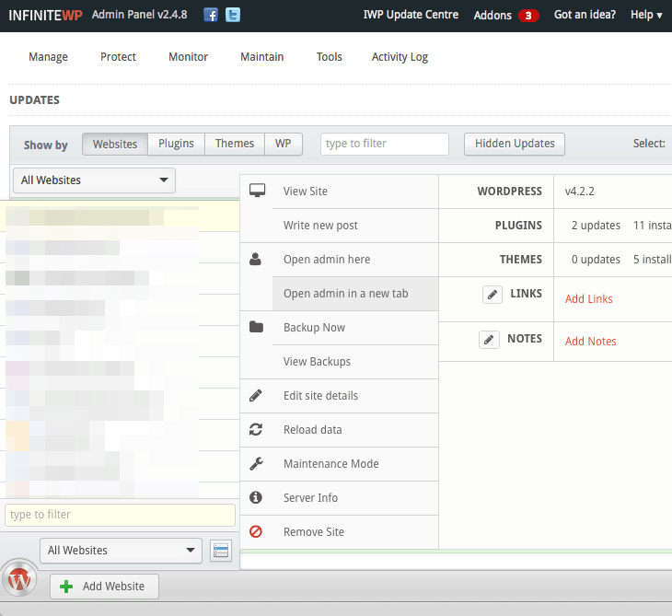This screenshot has height=616, width=672.
Task: Select Open admin in a new tab
Action: pos(355,294)
